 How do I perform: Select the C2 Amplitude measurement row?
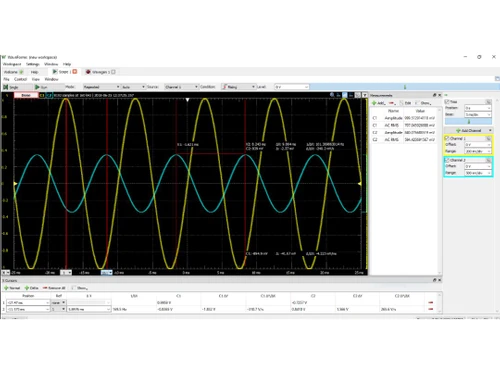coord(404,133)
